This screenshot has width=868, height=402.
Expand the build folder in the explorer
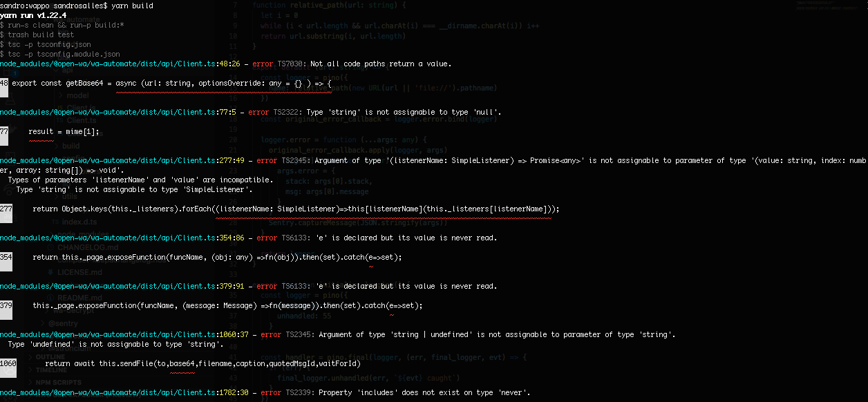click(66, 146)
